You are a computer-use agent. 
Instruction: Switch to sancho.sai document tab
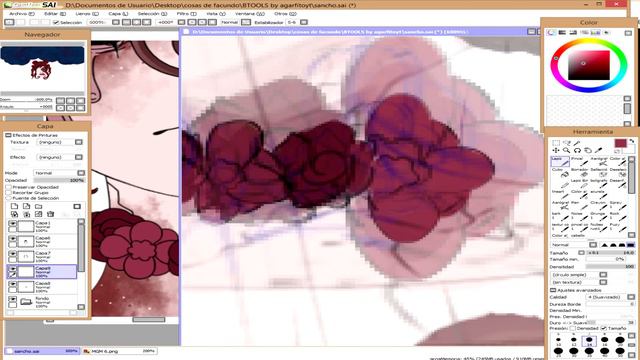[x=42, y=351]
